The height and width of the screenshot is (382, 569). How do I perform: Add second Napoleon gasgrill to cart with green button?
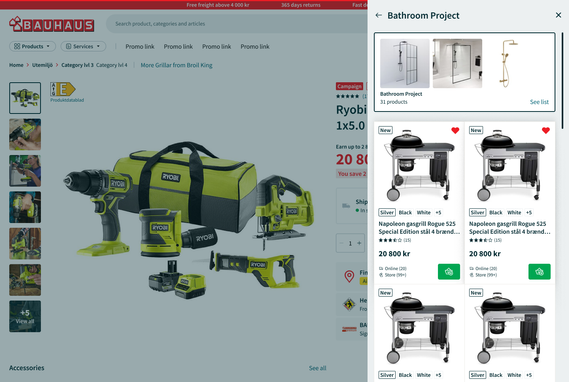coord(539,272)
